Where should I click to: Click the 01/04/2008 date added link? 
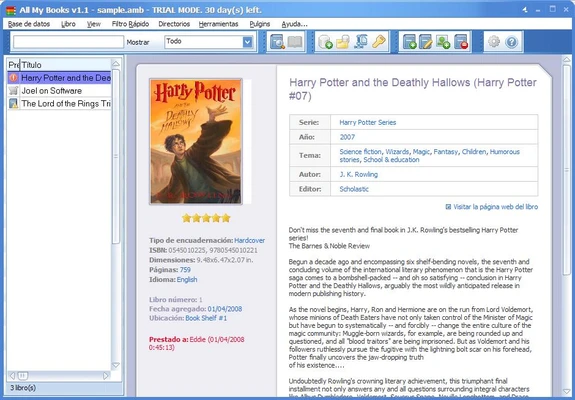point(225,309)
